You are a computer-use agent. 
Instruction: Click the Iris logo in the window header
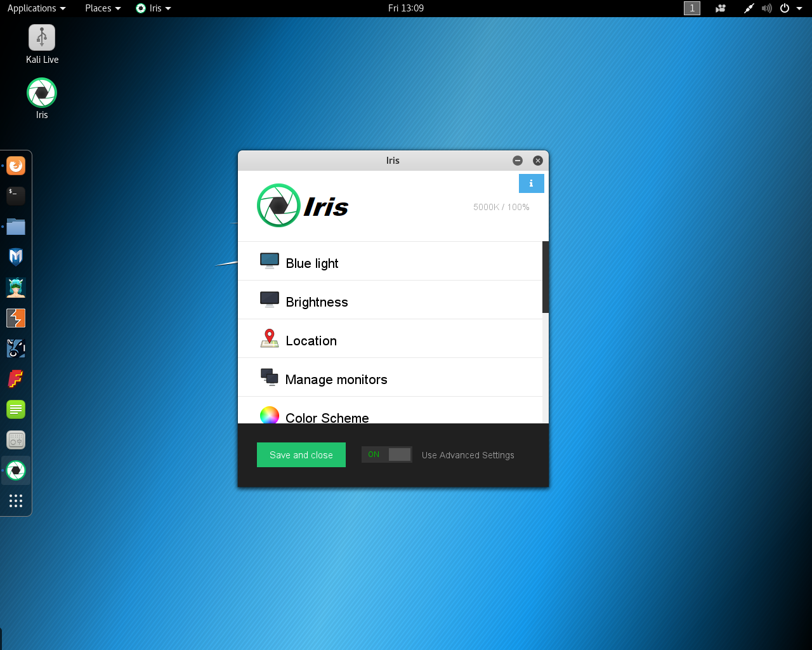(303, 206)
